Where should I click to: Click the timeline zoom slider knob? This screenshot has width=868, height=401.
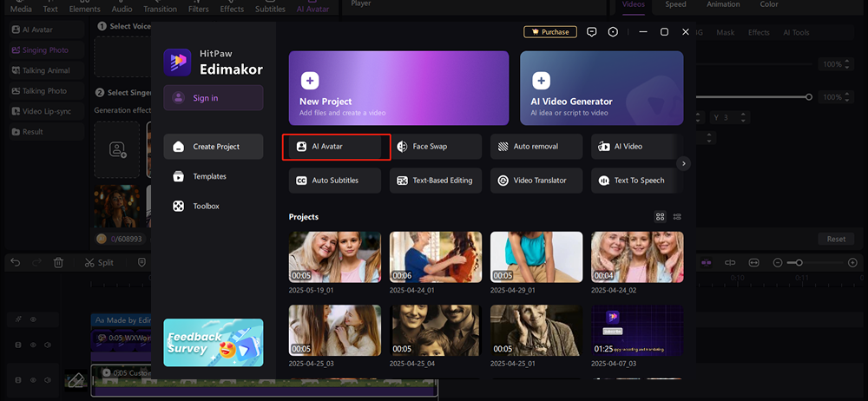[799, 262]
